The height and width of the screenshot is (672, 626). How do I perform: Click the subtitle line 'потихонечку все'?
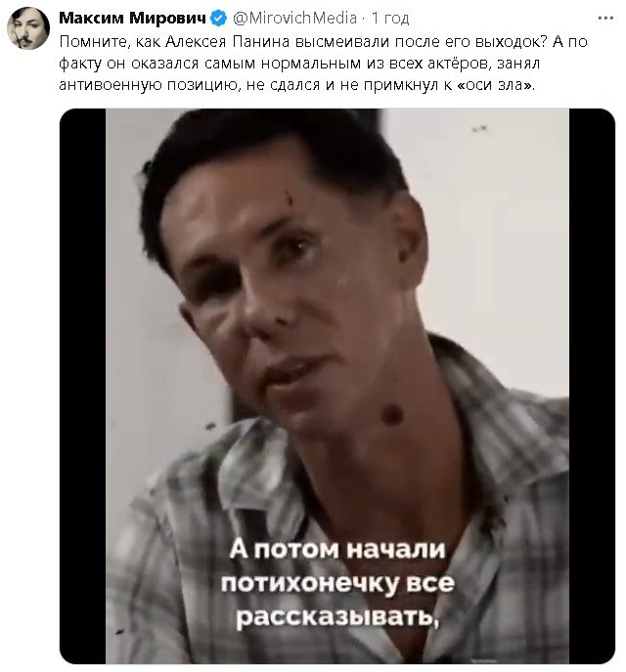tap(337, 583)
